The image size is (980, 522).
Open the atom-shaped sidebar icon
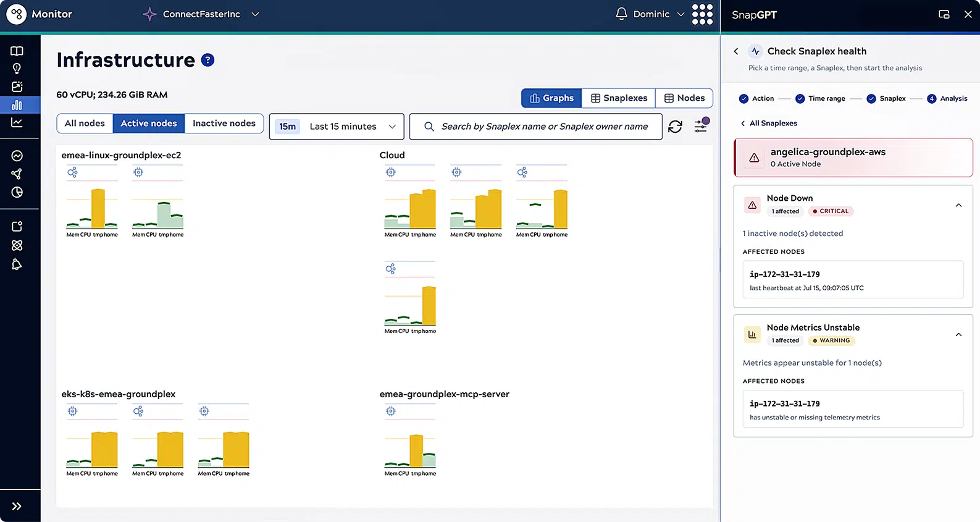[x=17, y=245]
